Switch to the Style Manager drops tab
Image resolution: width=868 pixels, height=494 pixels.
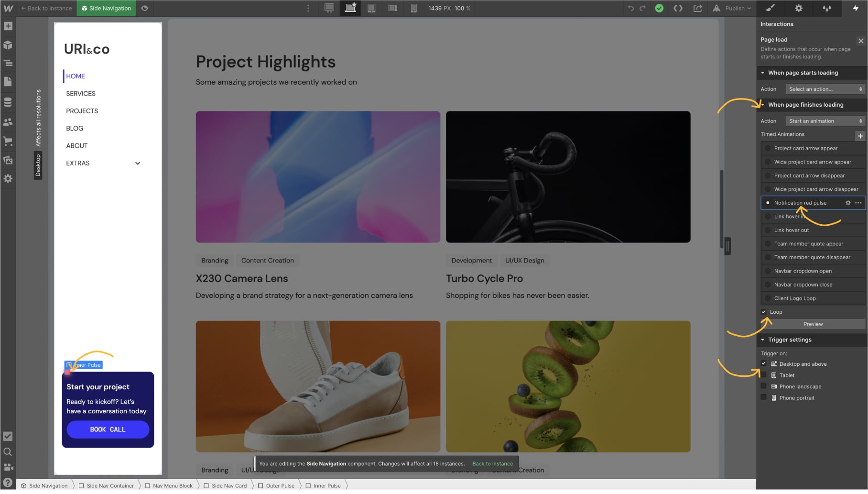point(826,8)
